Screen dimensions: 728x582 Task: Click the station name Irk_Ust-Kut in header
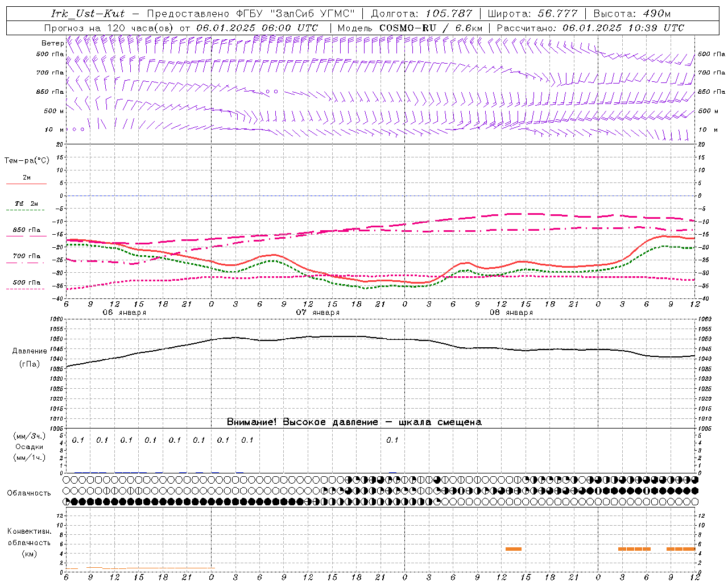88,14
